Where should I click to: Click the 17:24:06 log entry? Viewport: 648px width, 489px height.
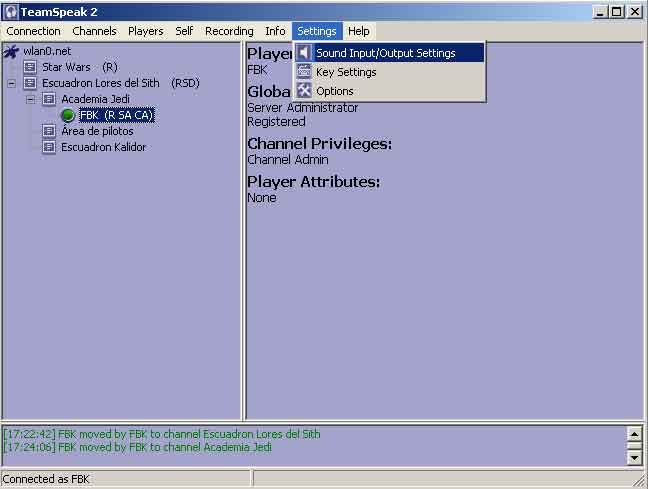coord(138,447)
